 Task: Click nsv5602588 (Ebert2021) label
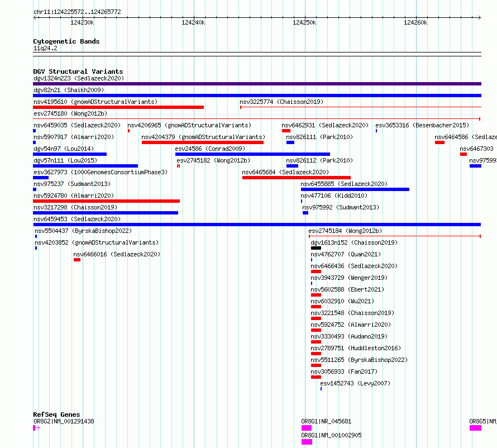click(x=347, y=289)
